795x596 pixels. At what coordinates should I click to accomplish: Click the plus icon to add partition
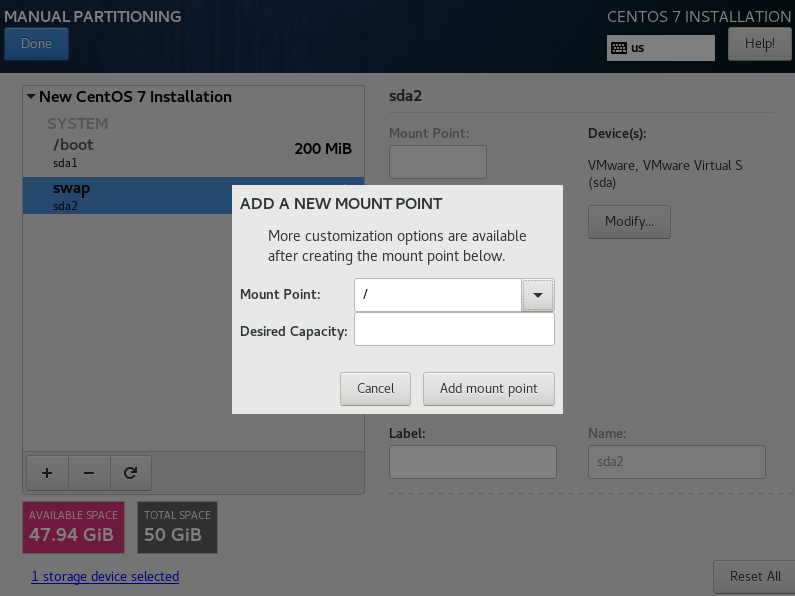pyautogui.click(x=46, y=473)
